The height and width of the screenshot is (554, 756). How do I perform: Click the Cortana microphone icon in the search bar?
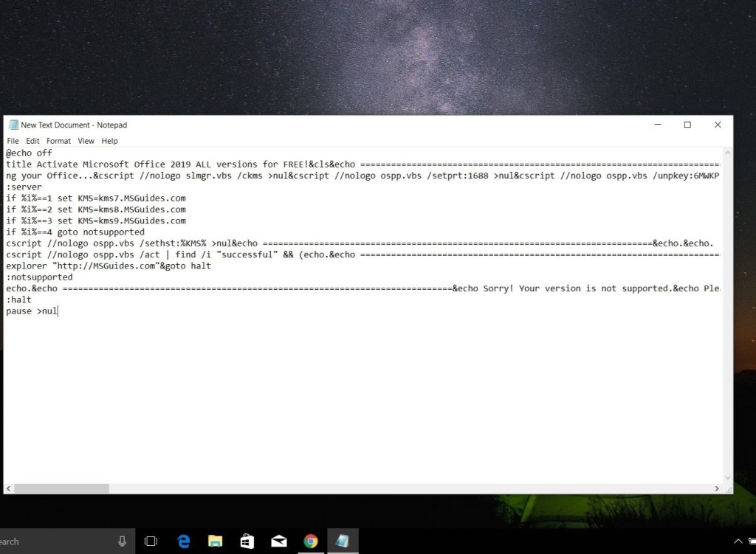(121, 541)
